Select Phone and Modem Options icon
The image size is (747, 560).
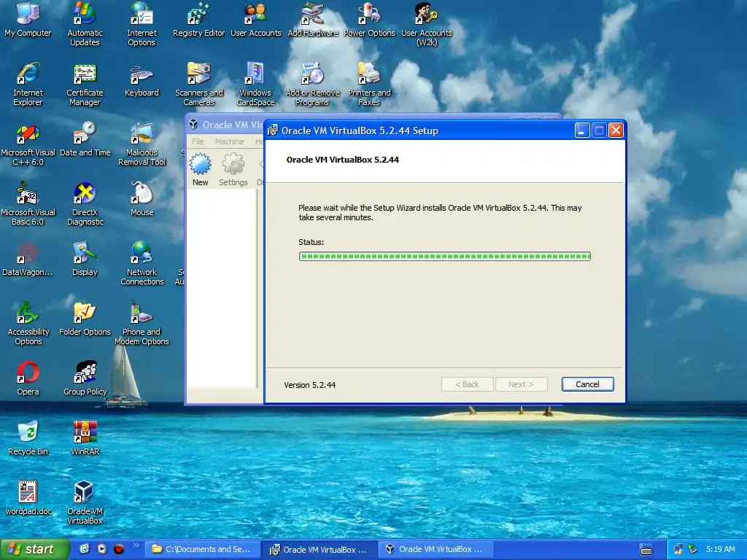(x=142, y=323)
